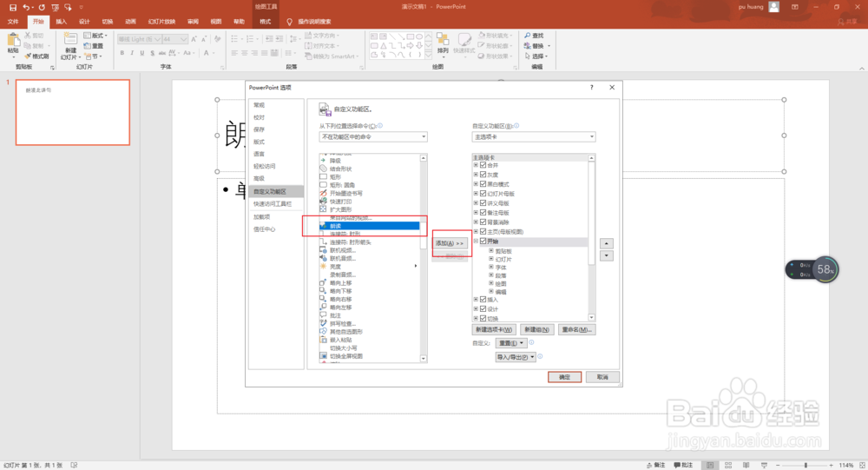Screen dimensions: 868x470
Task: Select slide 1 thumbnail in slide panel
Action: pos(73,112)
